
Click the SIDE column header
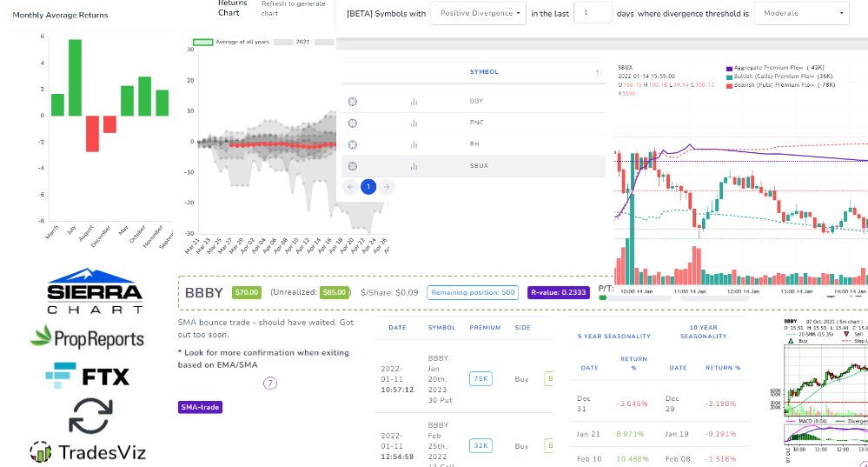(x=522, y=327)
